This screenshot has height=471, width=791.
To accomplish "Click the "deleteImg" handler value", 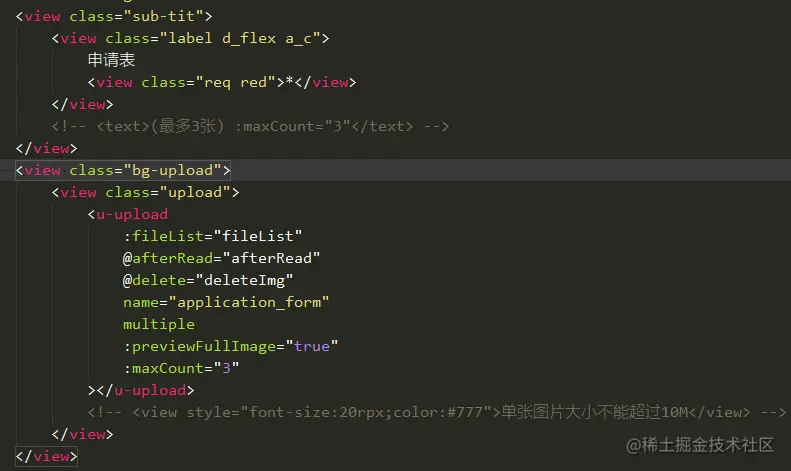I will pyautogui.click(x=244, y=280).
